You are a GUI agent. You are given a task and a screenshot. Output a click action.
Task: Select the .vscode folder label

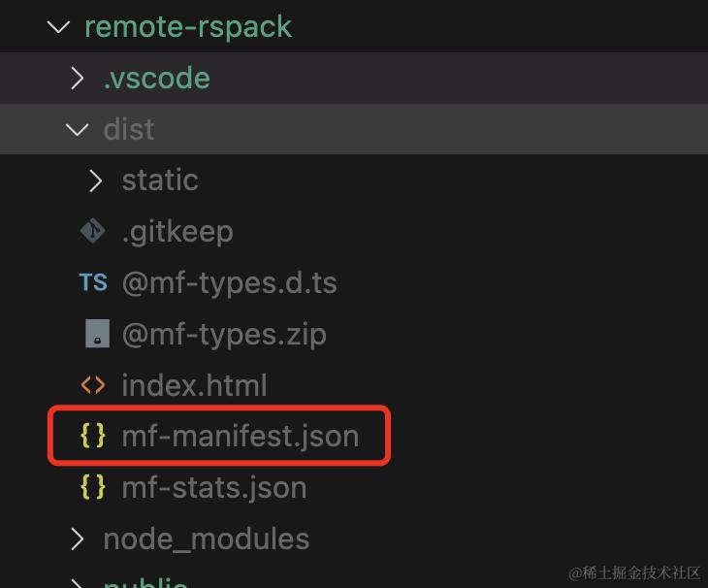(x=156, y=79)
